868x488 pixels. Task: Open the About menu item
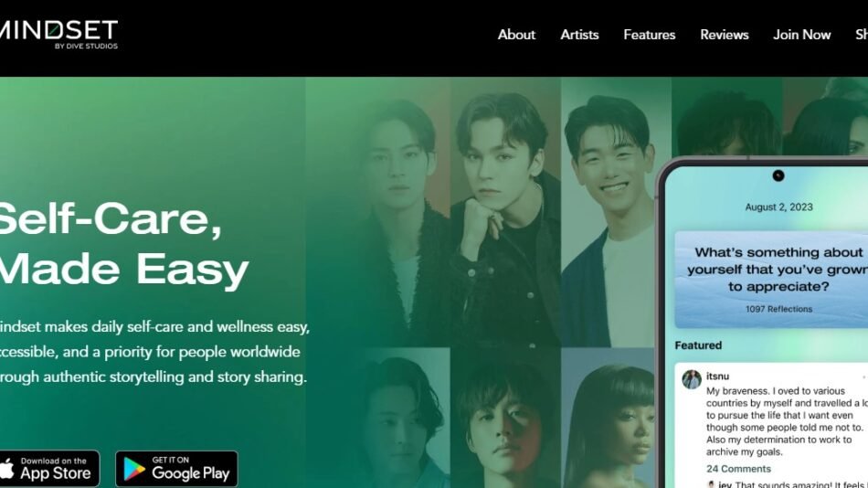tap(516, 35)
